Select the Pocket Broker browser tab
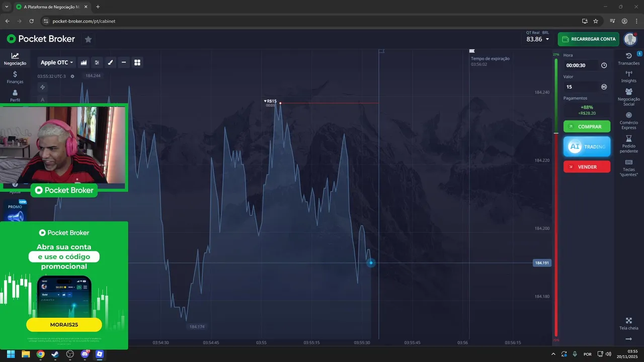 [x=51, y=7]
